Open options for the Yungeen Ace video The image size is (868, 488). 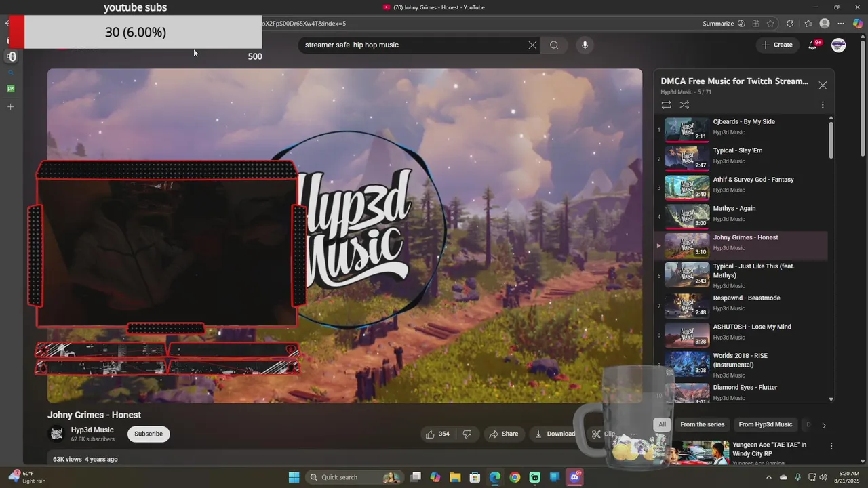[831, 446]
